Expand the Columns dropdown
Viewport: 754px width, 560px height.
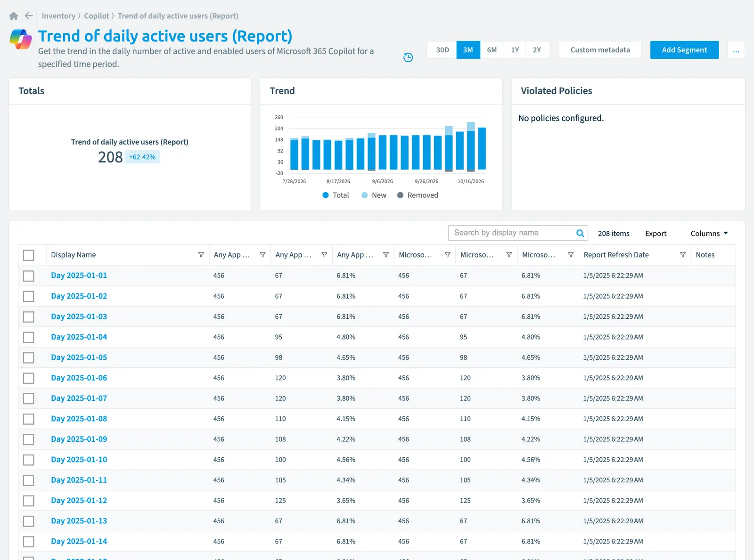click(709, 234)
